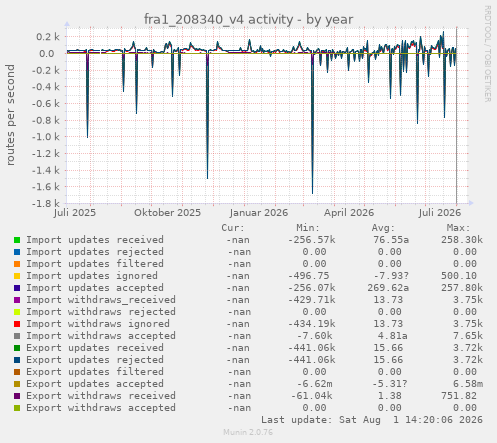
Task: Click the dark green Export updates received swatch
Action: [x=17, y=348]
